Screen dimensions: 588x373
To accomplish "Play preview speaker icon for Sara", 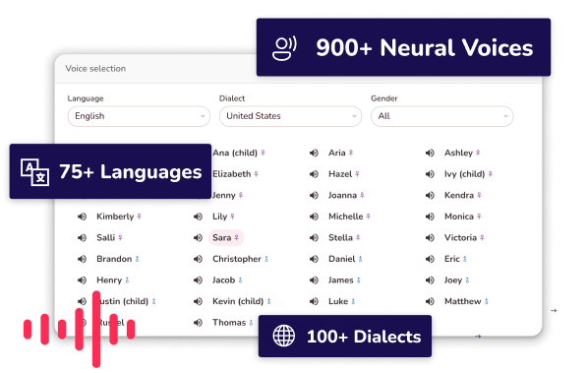I will click(198, 237).
